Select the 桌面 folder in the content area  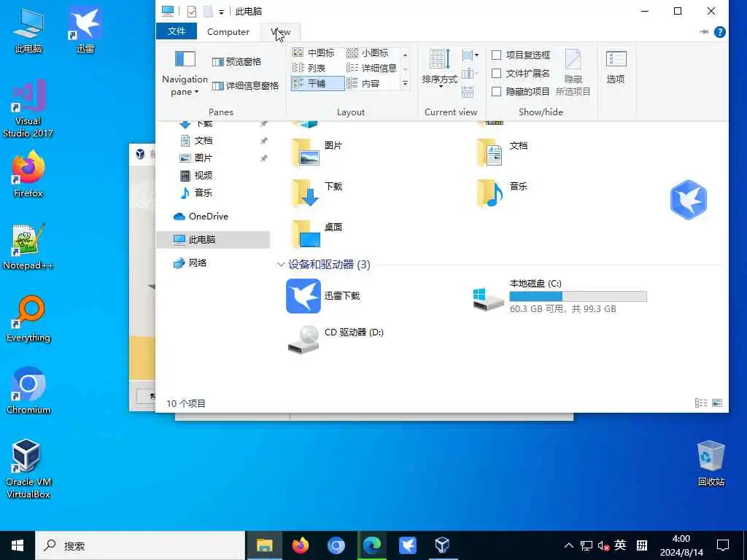[317, 233]
